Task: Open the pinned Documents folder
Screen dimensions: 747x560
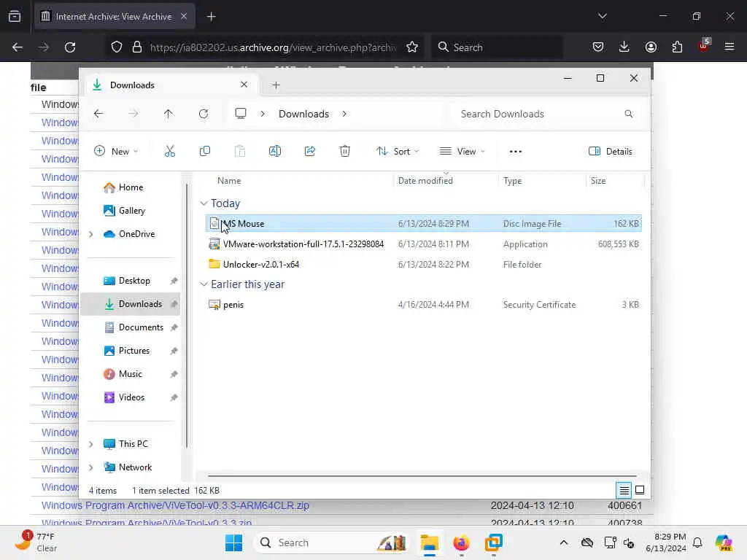Action: pyautogui.click(x=133, y=327)
